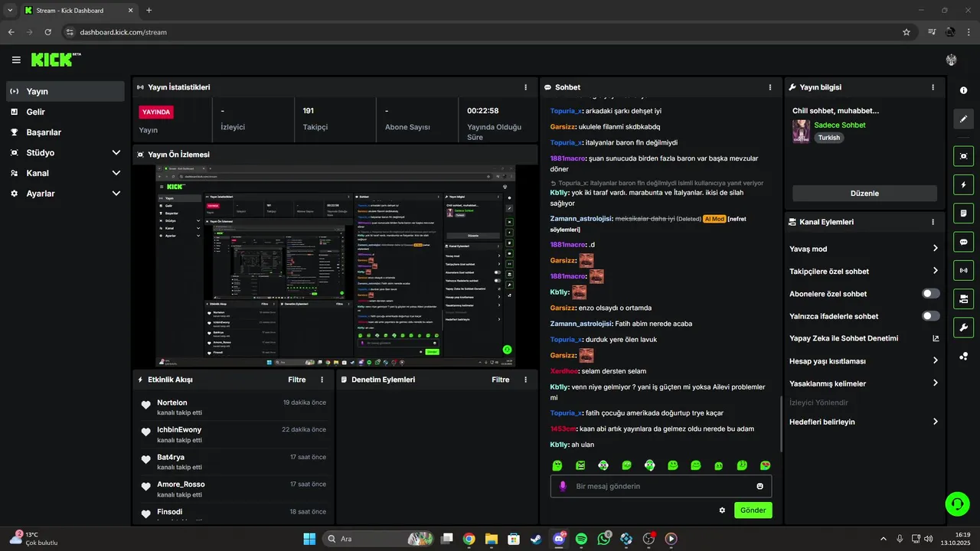
Task: Click the pencil edit icon in right rail
Action: (963, 119)
